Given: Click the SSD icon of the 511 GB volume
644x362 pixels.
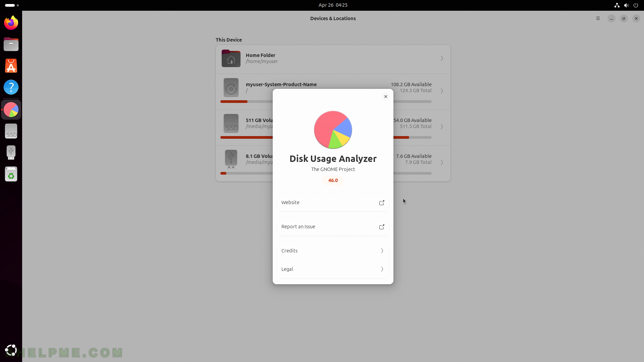Looking at the screenshot, I should coord(231,123).
